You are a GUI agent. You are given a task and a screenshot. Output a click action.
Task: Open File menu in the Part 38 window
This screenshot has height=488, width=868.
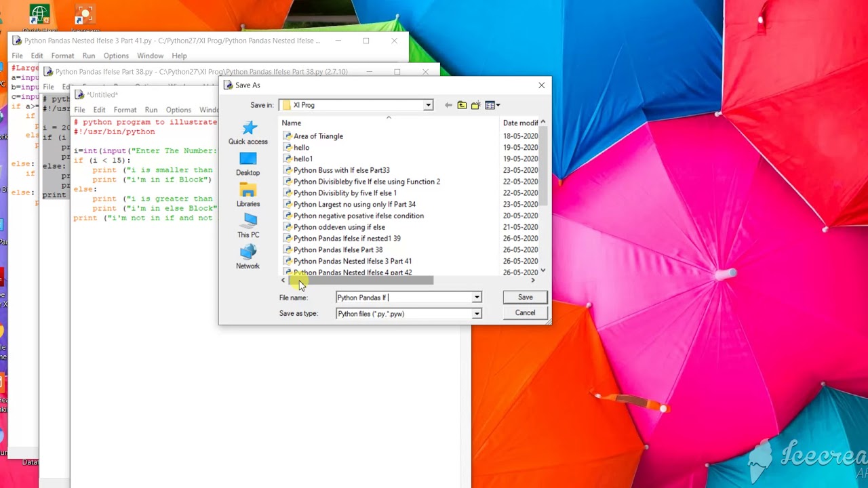[x=49, y=87]
